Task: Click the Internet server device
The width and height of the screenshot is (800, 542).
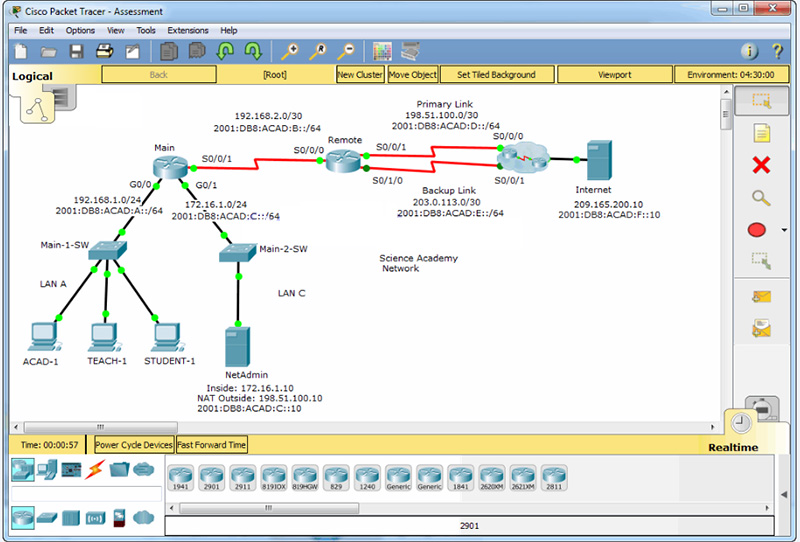Action: tap(599, 160)
